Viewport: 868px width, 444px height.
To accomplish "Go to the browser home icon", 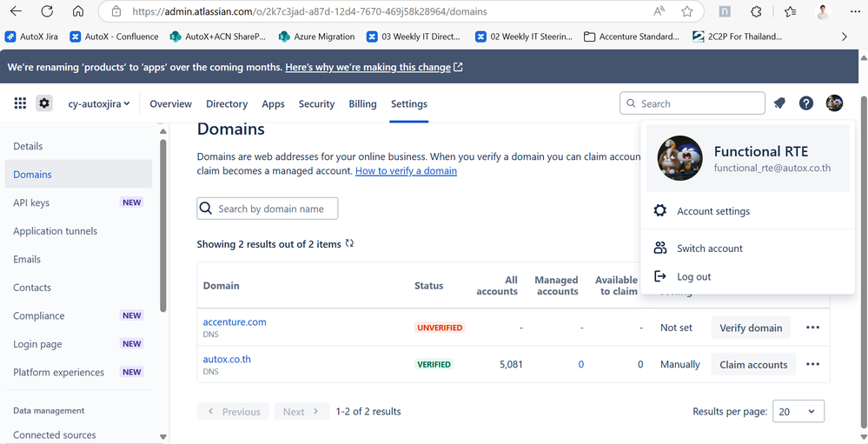I will pos(78,11).
